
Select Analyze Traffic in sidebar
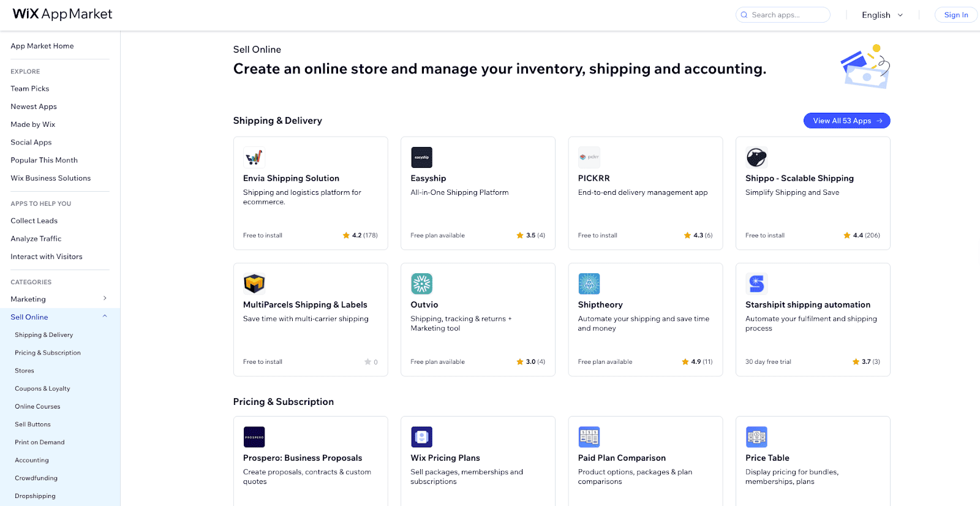pyautogui.click(x=36, y=239)
